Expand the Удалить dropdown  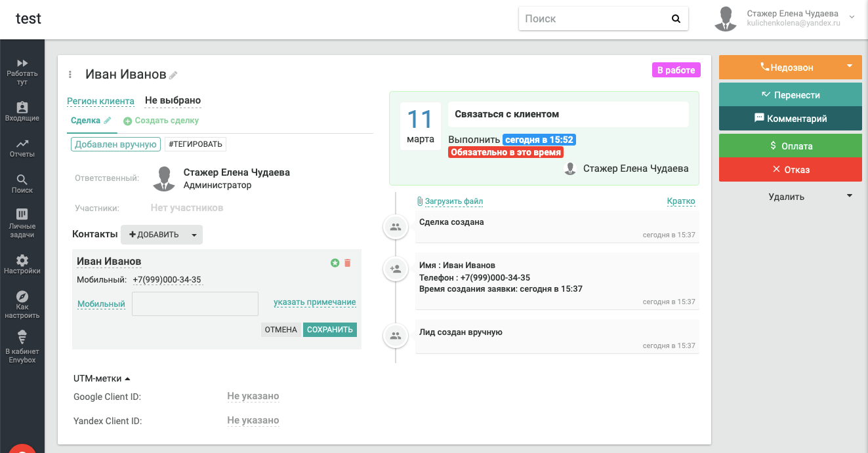pos(850,196)
